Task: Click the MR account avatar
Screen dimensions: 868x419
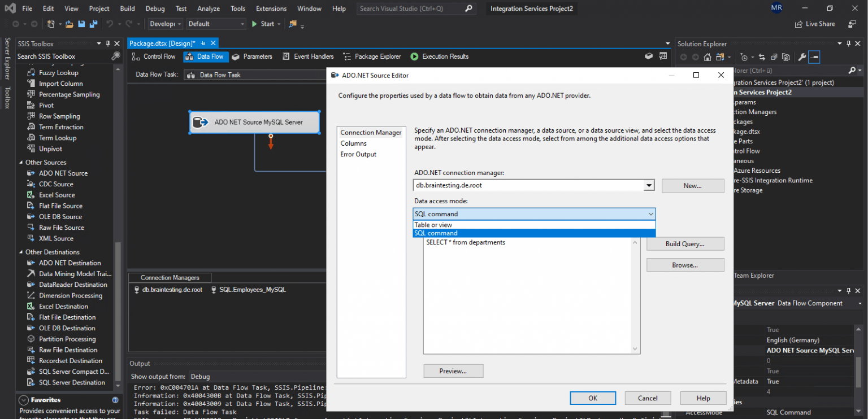Action: point(776,8)
